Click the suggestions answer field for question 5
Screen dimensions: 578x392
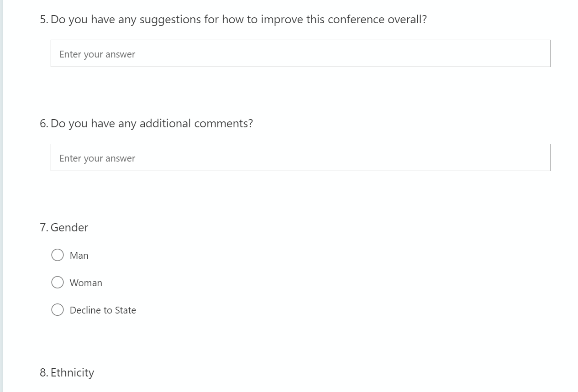point(300,54)
